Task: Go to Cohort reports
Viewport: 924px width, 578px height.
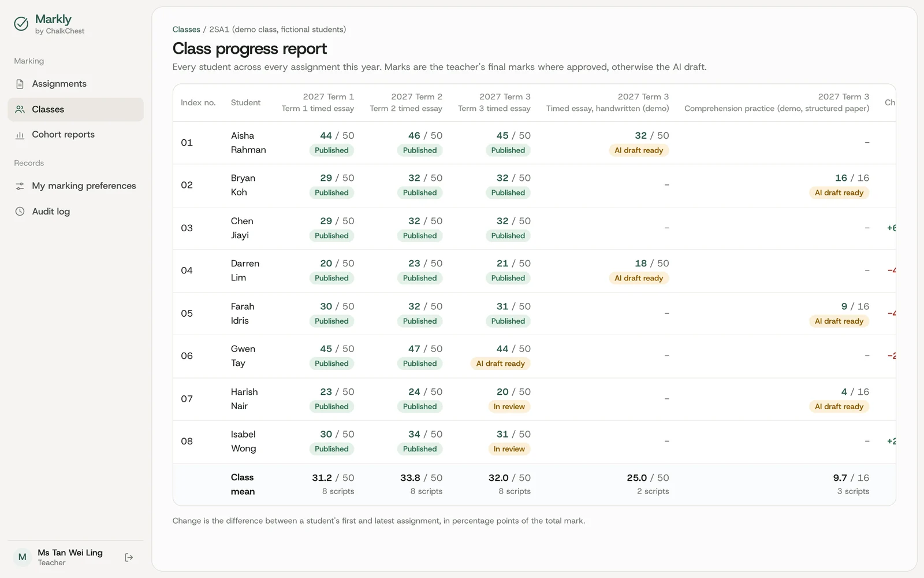Action: click(x=76, y=135)
